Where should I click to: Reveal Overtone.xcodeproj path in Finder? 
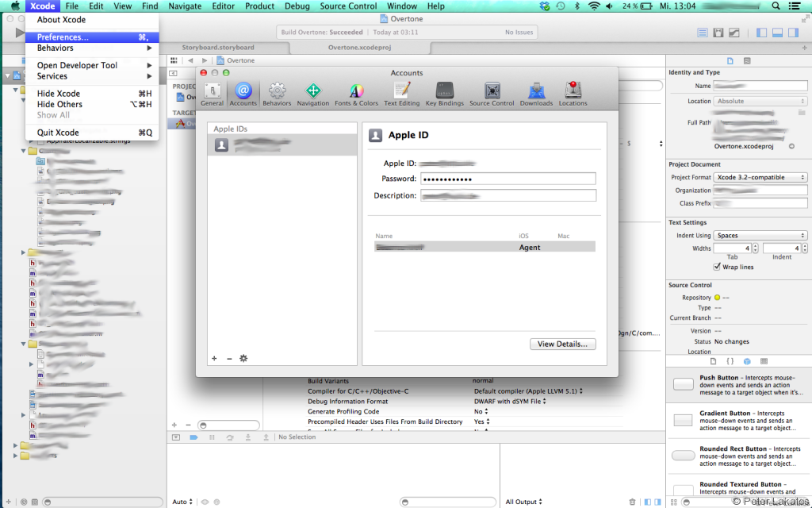pos(792,146)
